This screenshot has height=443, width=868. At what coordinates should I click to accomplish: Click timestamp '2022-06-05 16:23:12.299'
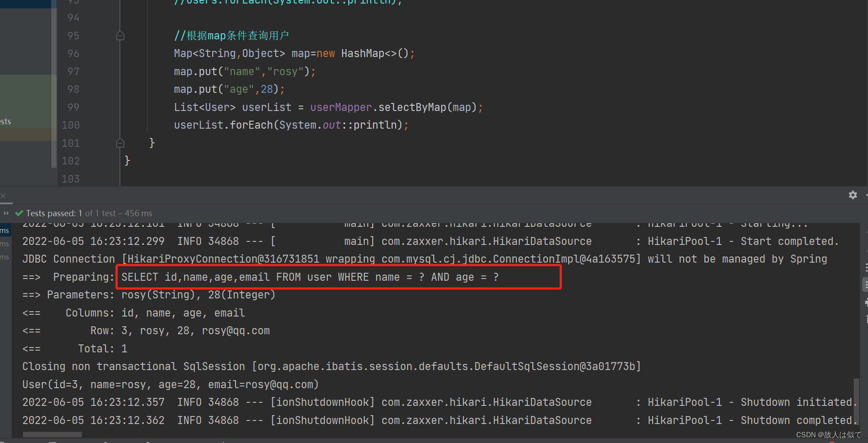click(x=93, y=241)
